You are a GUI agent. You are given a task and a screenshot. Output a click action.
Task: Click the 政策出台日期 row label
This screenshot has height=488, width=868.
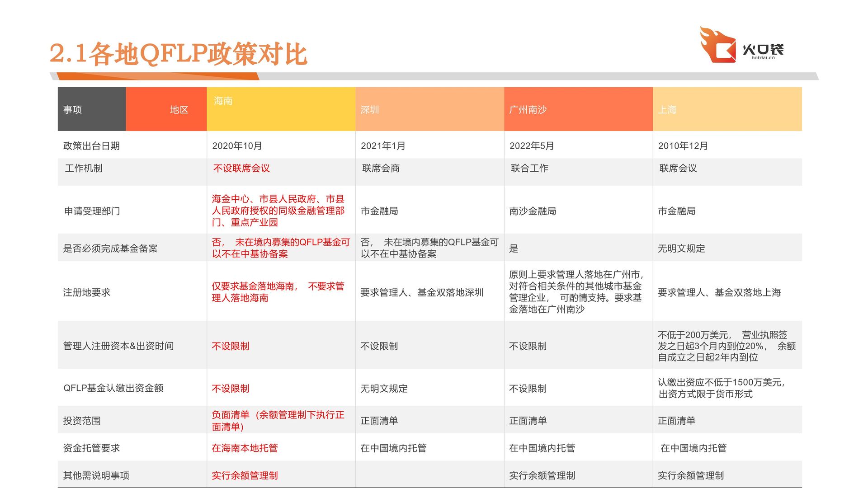(x=91, y=146)
